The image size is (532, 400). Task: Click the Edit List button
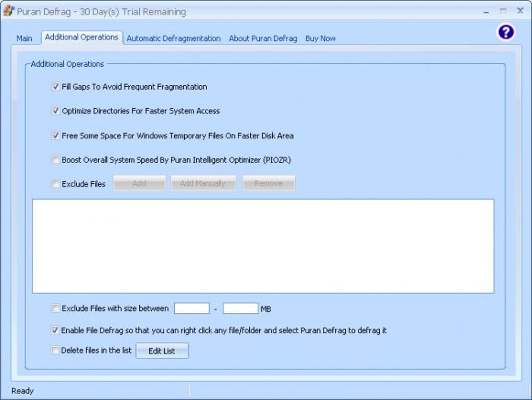point(162,351)
